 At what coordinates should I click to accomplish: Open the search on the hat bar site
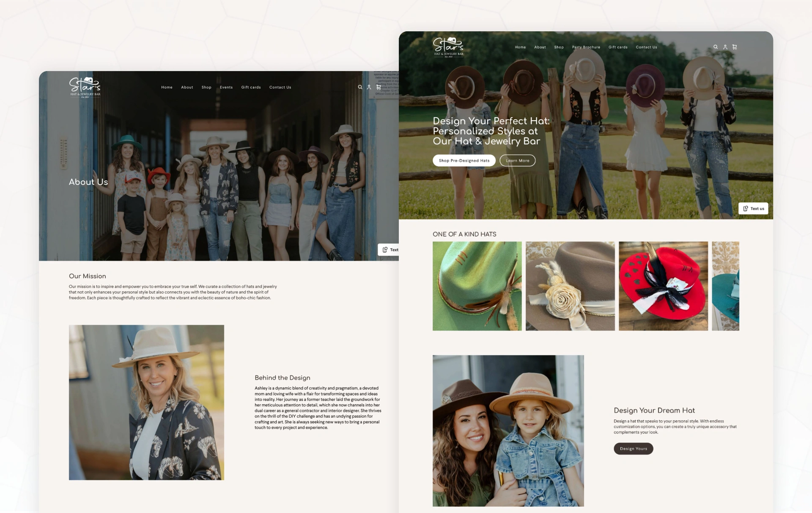[x=715, y=47]
